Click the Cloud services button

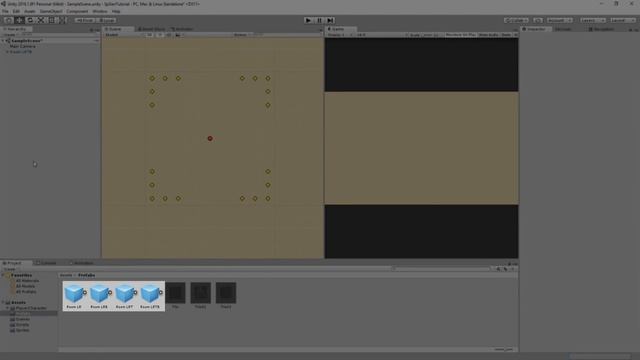pyautogui.click(x=538, y=20)
